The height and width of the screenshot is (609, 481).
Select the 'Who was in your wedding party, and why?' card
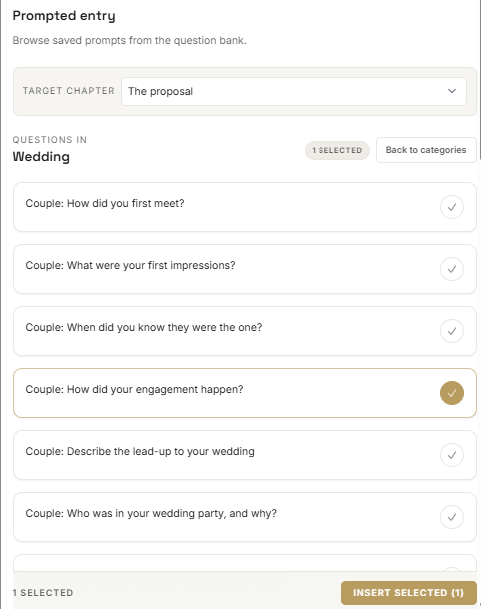point(245,517)
